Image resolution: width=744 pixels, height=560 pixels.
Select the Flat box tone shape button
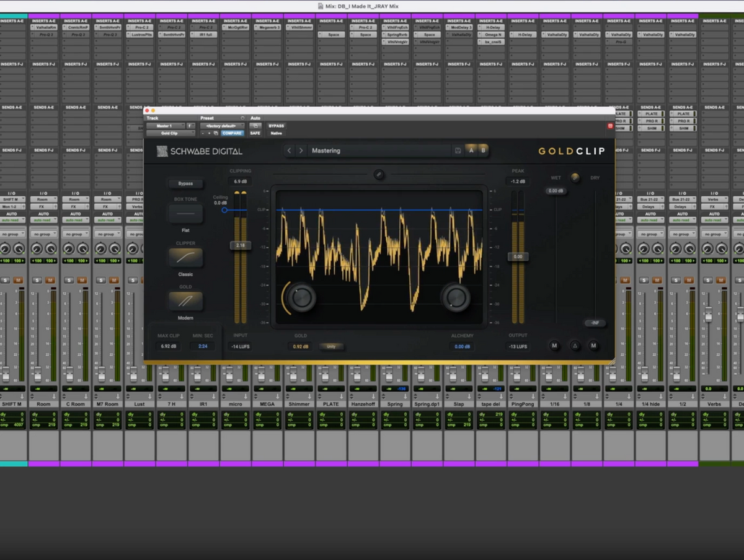[185, 214]
